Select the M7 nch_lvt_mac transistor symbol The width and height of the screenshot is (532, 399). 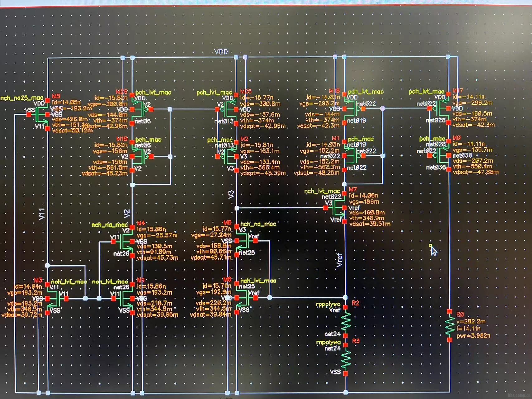[x=335, y=207]
